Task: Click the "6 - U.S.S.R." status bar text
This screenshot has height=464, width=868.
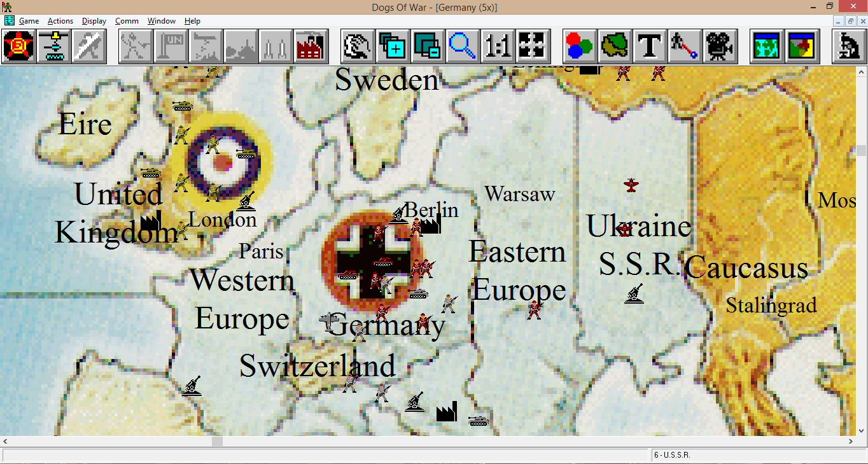Action: pyautogui.click(x=673, y=455)
